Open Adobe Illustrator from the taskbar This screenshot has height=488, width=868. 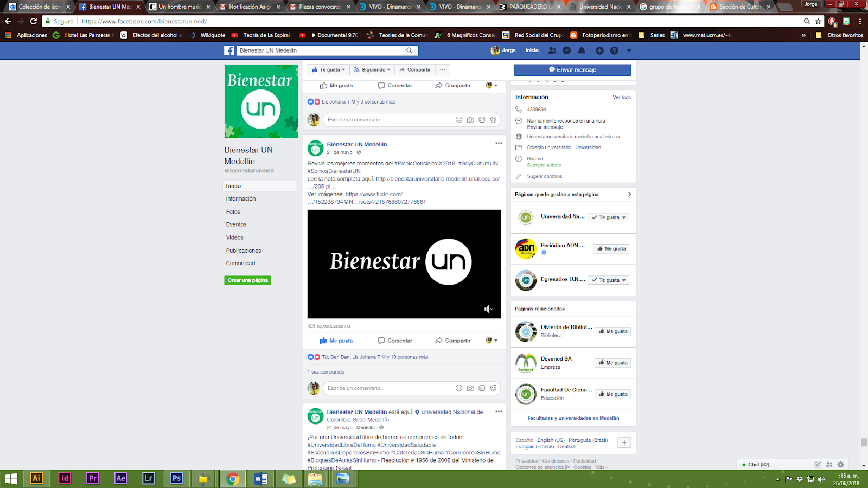point(36,478)
